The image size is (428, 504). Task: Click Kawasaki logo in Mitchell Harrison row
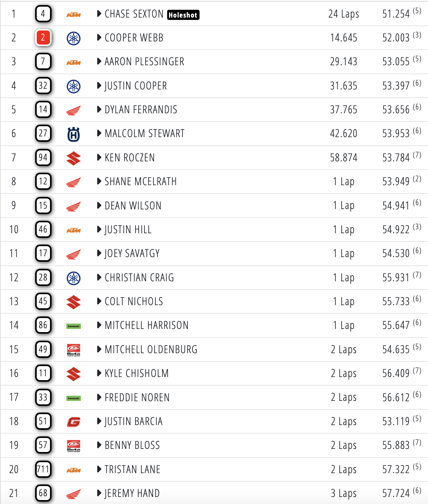(73, 326)
